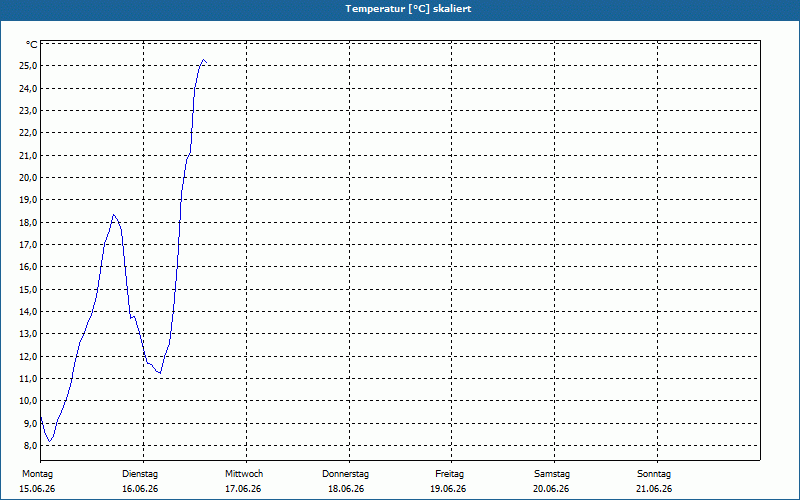Select the 23,0 y-axis value
The height and width of the screenshot is (500, 800).
click(x=29, y=111)
